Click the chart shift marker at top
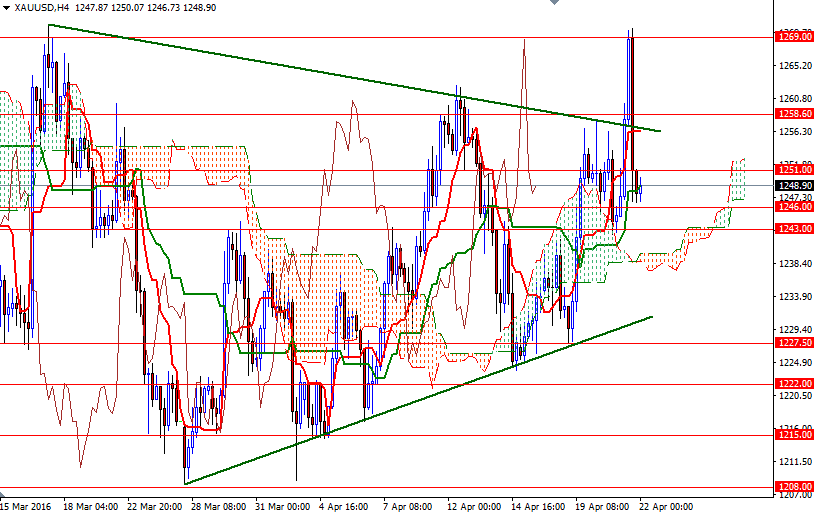The height and width of the screenshot is (514, 814). pos(554,2)
